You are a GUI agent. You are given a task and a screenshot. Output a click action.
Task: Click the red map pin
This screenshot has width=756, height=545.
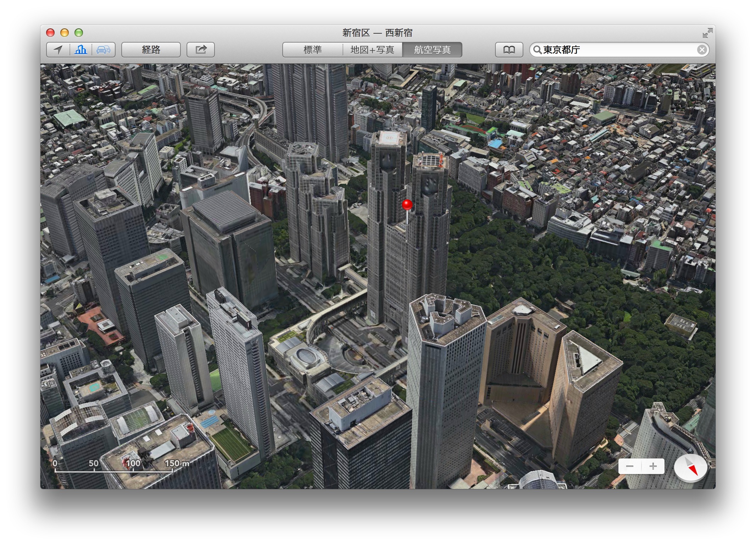tap(407, 205)
